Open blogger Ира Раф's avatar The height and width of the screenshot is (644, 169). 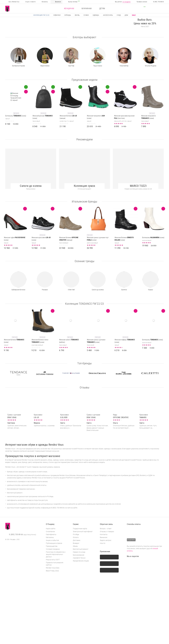pyautogui.click(x=71, y=56)
